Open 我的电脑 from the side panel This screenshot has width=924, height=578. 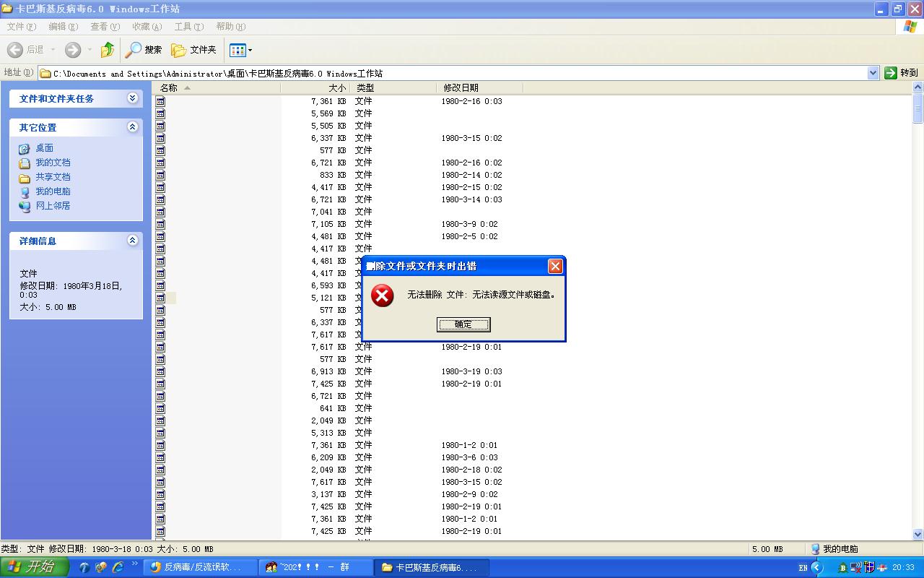(x=53, y=191)
